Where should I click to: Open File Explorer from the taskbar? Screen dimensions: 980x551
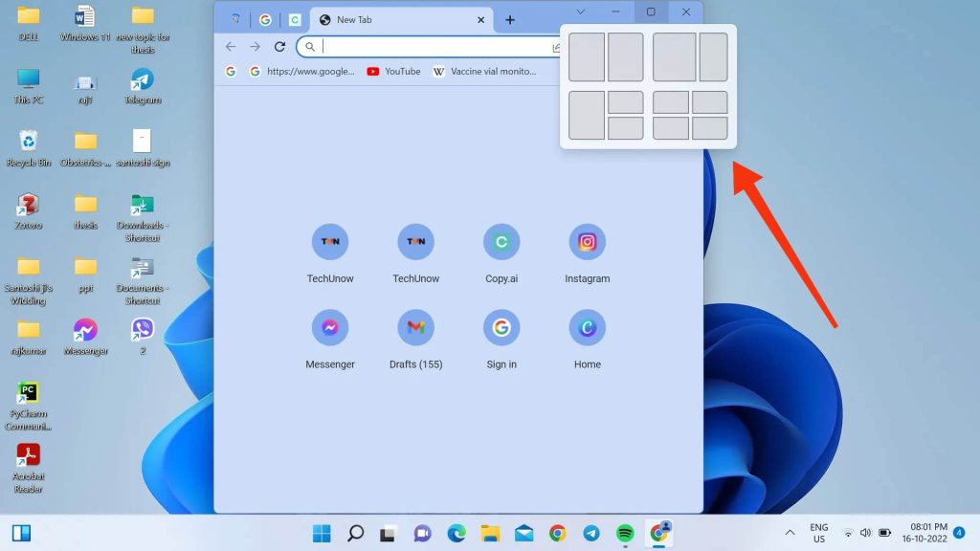point(490,533)
